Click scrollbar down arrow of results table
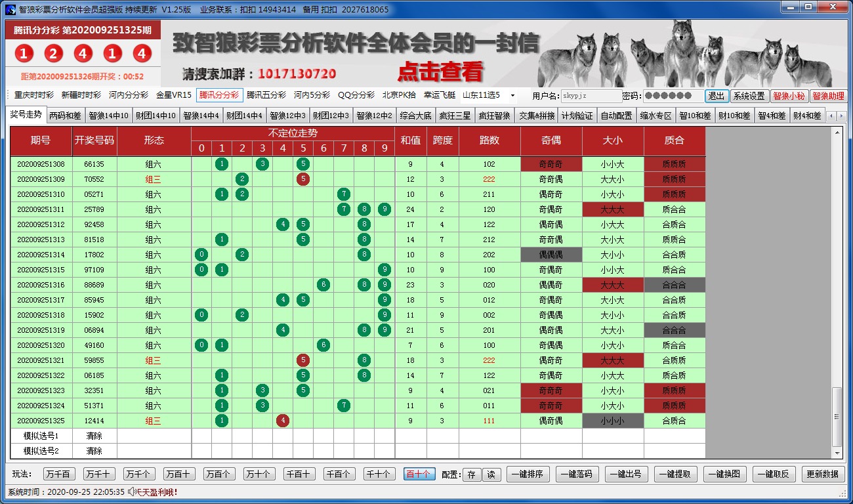 click(837, 453)
